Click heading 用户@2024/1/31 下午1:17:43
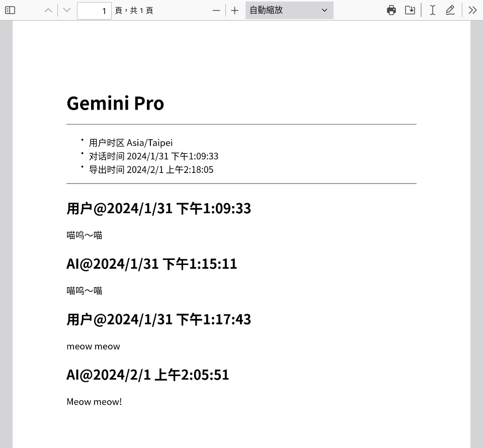The height and width of the screenshot is (448, 483). coord(159,319)
